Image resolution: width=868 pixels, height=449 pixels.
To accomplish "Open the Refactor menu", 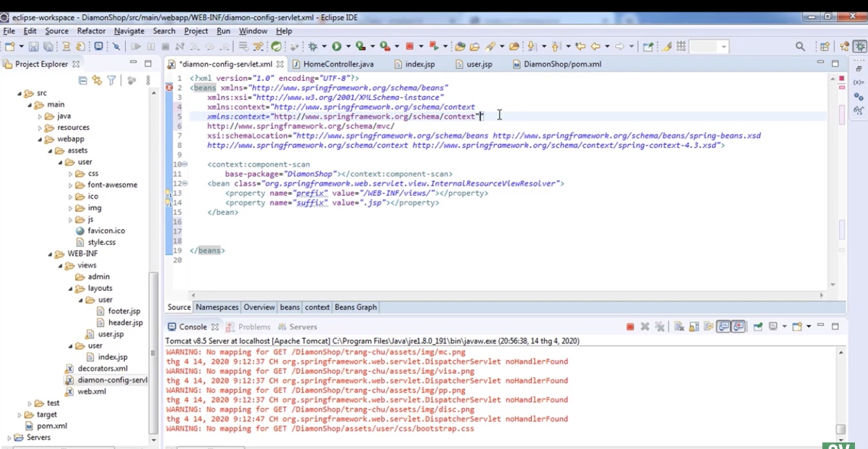I will [91, 31].
